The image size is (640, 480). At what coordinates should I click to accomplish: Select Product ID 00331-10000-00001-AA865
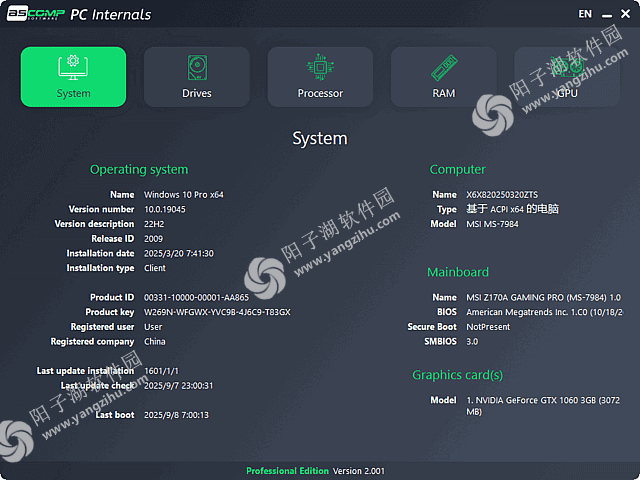click(196, 298)
